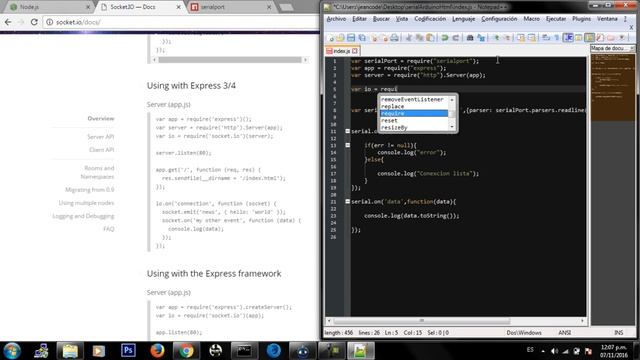Click the Firefox taskbar icon
This screenshot has height=360, width=640.
(x=157, y=350)
